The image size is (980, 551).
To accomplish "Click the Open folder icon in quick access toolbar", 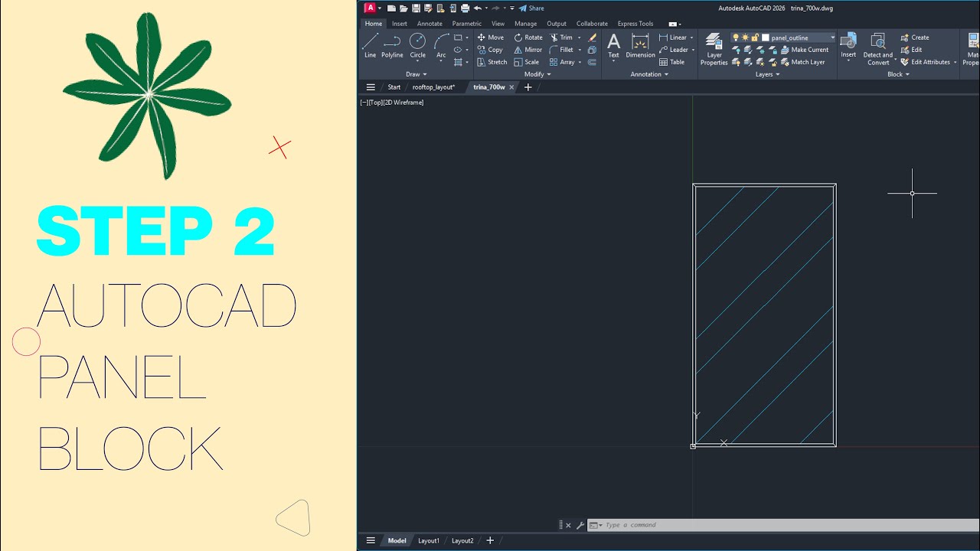I will click(x=403, y=8).
